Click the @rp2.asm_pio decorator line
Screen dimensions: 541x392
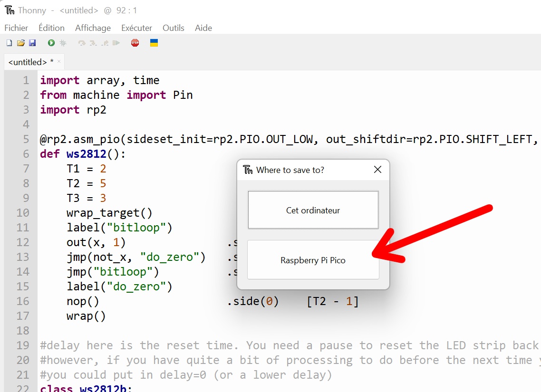pos(289,139)
